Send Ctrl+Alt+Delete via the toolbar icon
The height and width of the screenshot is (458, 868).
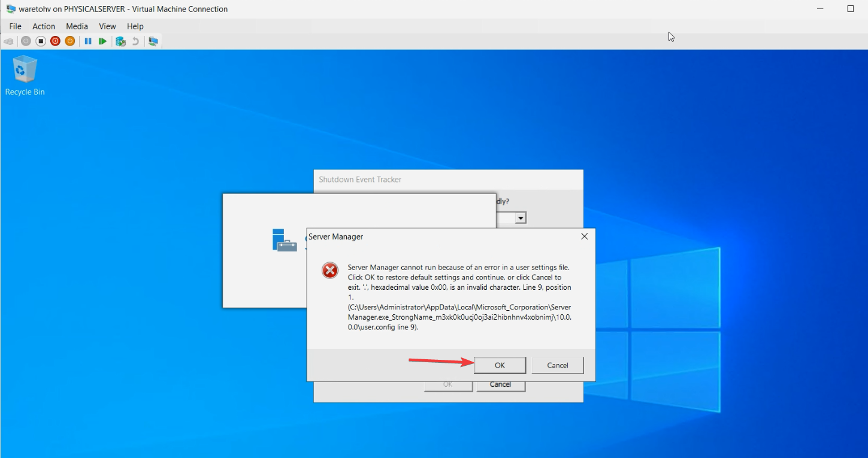[x=9, y=41]
